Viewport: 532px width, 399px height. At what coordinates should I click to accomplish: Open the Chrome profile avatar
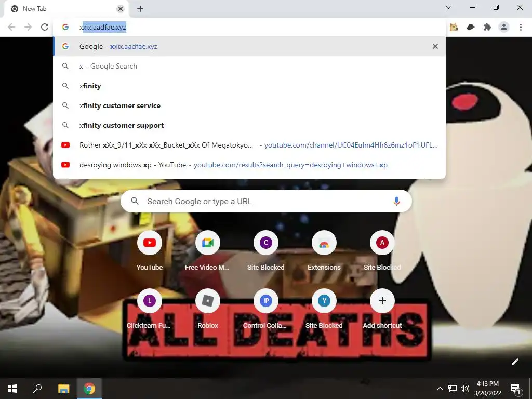(x=504, y=27)
